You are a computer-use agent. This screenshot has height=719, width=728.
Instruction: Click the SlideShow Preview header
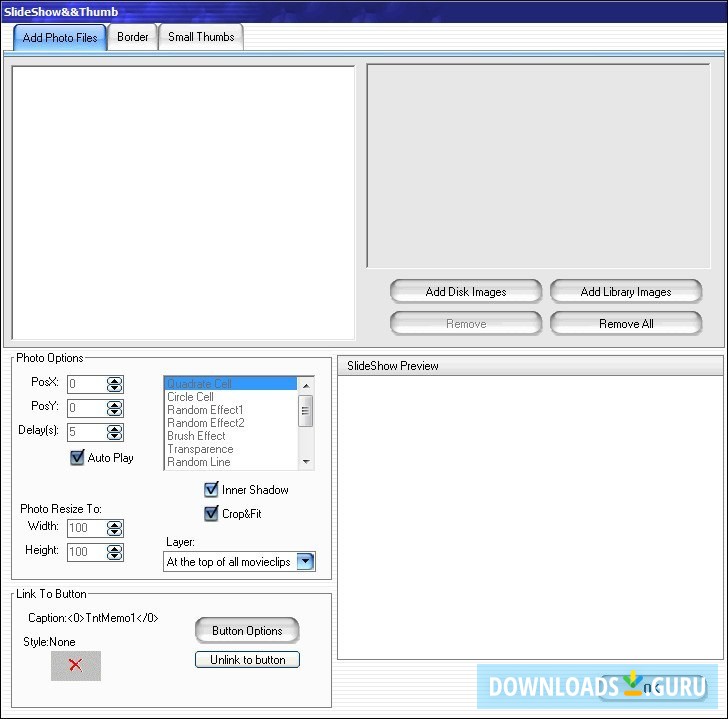click(x=530, y=366)
